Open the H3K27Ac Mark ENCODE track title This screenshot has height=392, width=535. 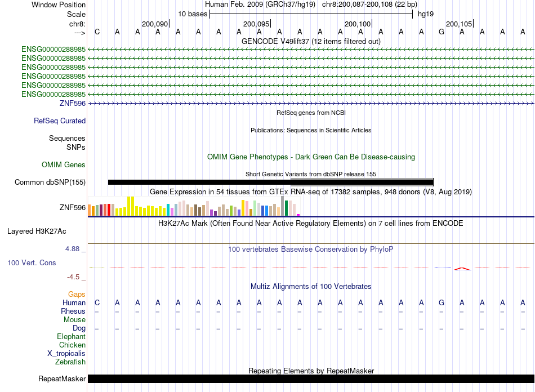pos(311,224)
